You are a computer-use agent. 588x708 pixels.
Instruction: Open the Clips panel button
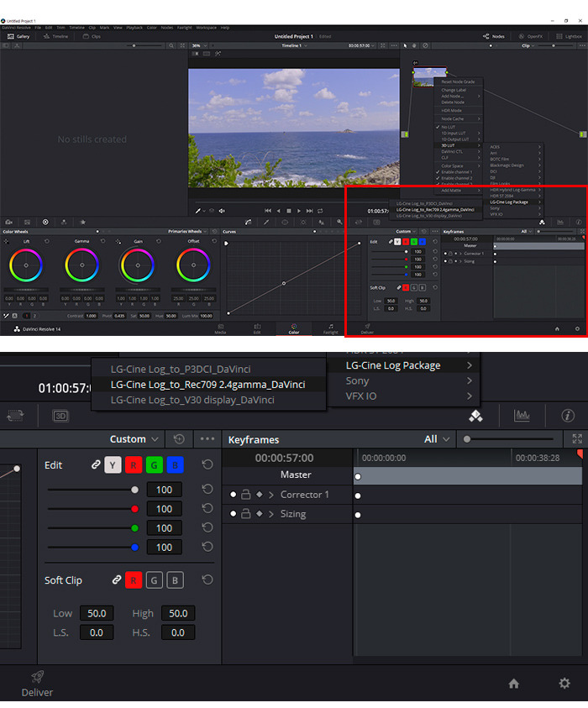point(92,37)
